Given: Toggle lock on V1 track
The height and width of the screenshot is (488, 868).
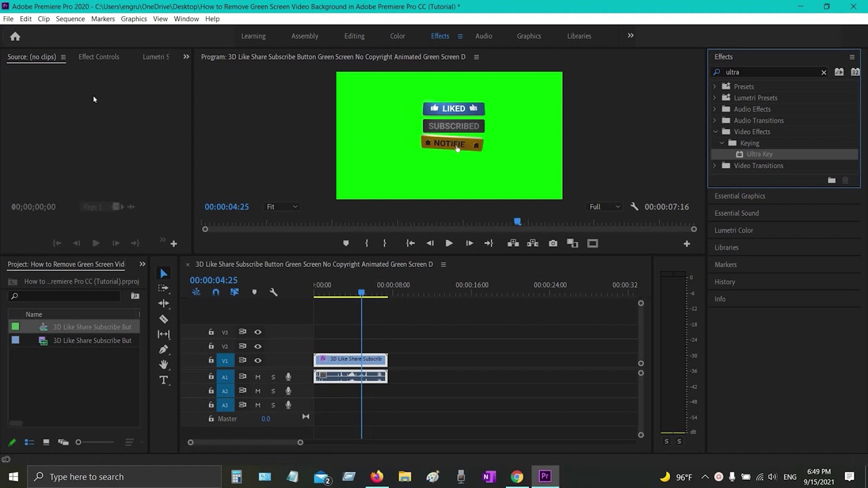Looking at the screenshot, I should (x=211, y=361).
